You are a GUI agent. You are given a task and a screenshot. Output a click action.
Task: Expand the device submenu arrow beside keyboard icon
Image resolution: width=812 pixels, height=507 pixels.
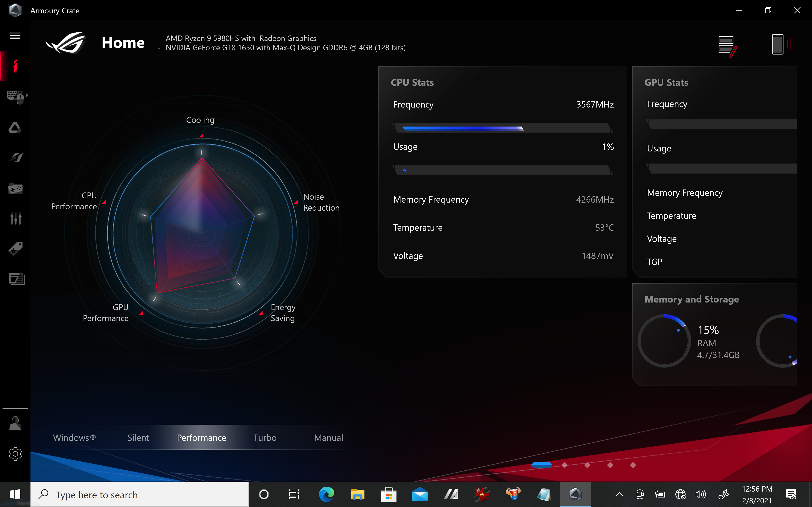(x=27, y=95)
